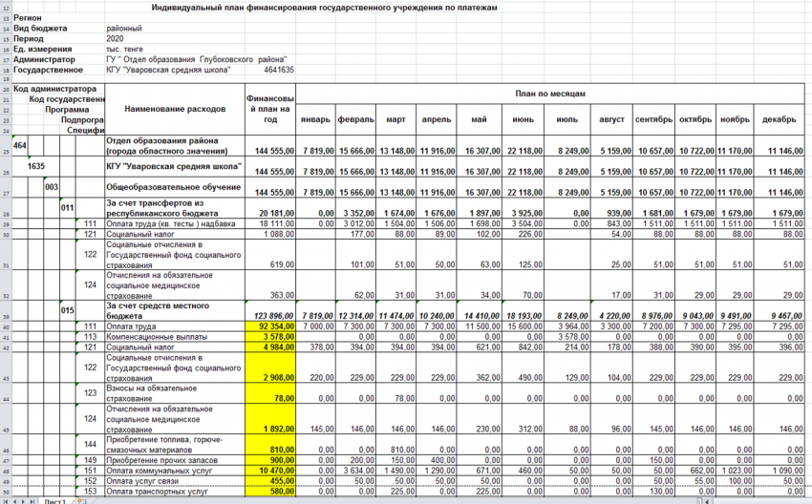Select the 'Код администратора' header cell
The image size is (812, 504).
pos(54,89)
